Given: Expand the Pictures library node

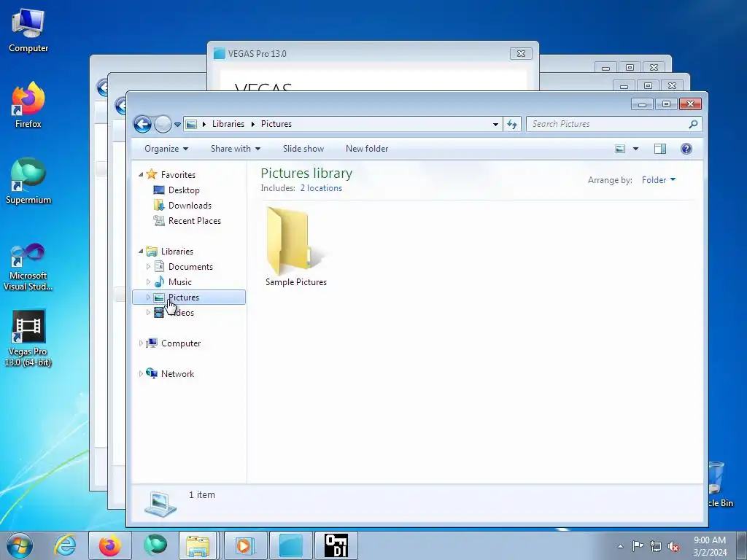Looking at the screenshot, I should pos(148,297).
